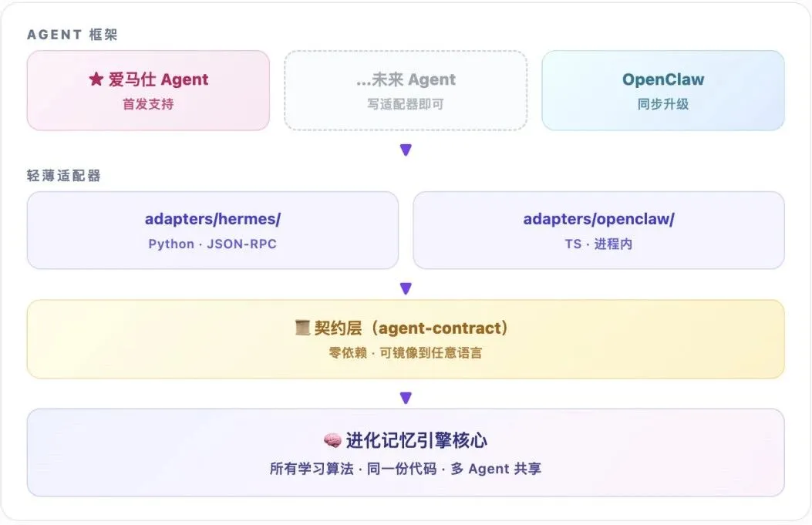Select the OpenClaw card
The width and height of the screenshot is (812, 525).
[663, 91]
